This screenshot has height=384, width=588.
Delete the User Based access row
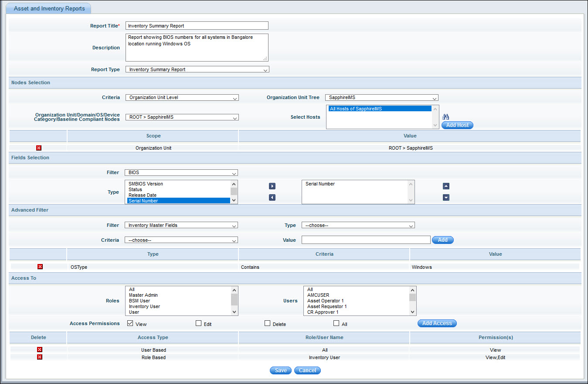(x=40, y=350)
